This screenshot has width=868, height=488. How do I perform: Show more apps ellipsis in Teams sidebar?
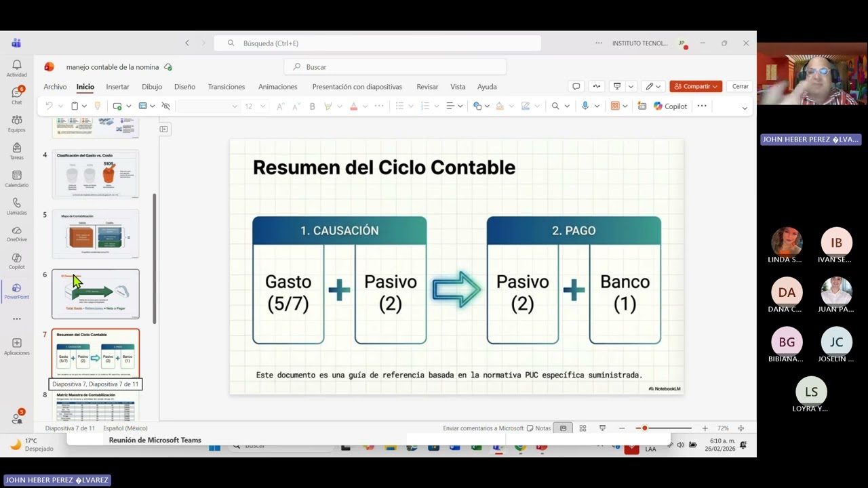pyautogui.click(x=16, y=319)
